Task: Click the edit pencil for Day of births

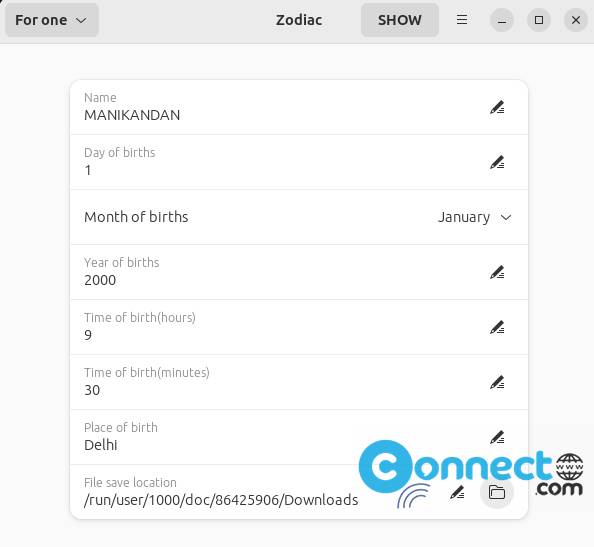Action: point(497,163)
